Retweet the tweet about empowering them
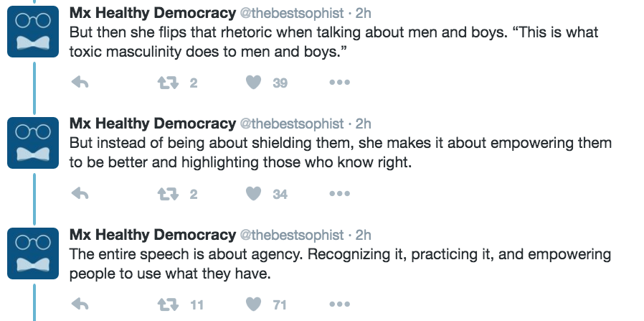 pyautogui.click(x=166, y=194)
